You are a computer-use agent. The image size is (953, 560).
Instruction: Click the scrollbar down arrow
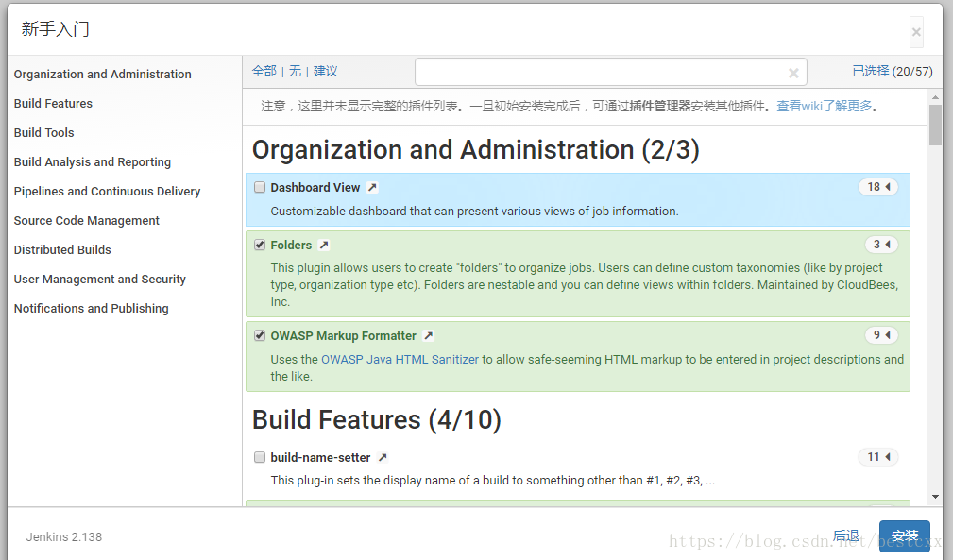[935, 497]
